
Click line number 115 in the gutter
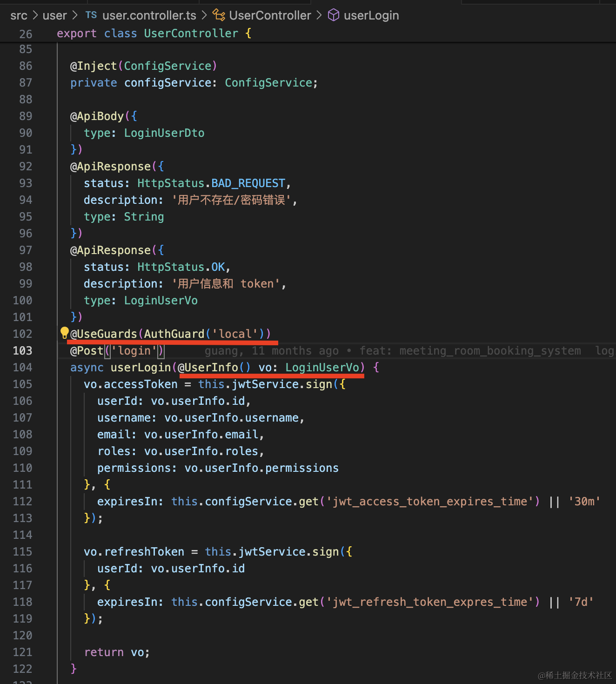click(x=22, y=552)
